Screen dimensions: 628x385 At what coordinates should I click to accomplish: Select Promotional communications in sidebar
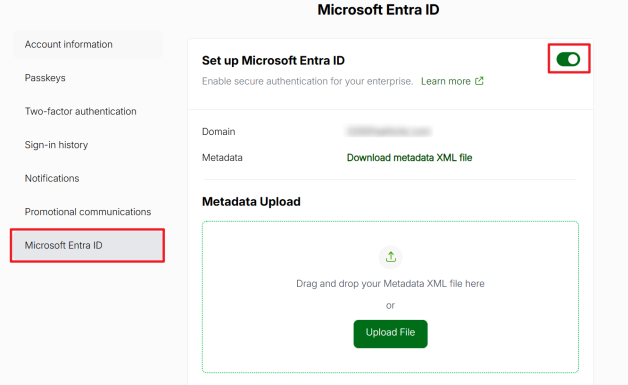(x=88, y=212)
